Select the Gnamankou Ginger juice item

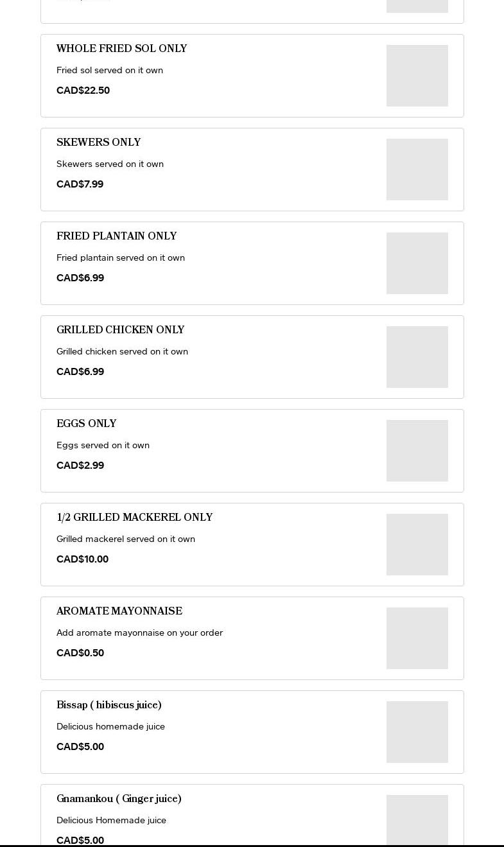119,799
